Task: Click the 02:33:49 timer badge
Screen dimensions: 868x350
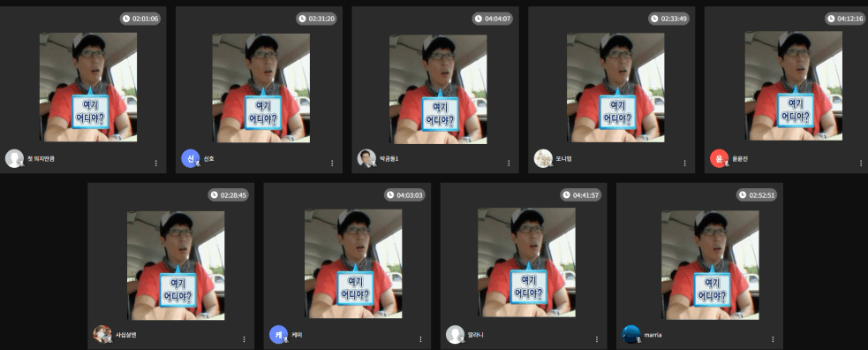Action: [x=668, y=19]
